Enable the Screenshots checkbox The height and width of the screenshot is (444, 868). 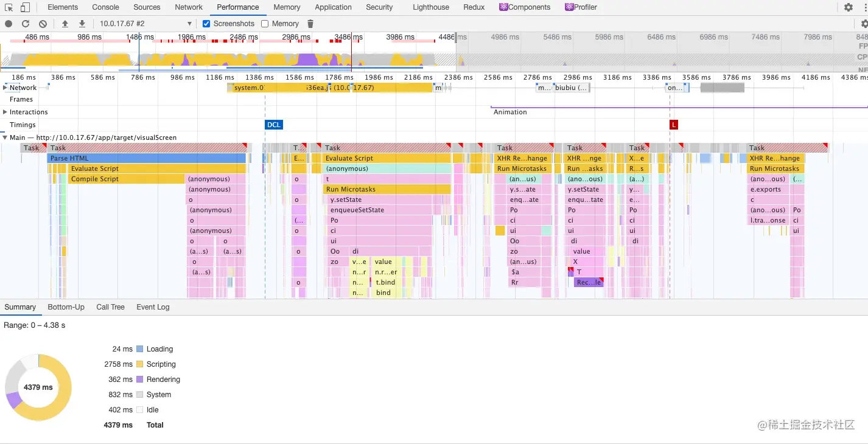(206, 24)
